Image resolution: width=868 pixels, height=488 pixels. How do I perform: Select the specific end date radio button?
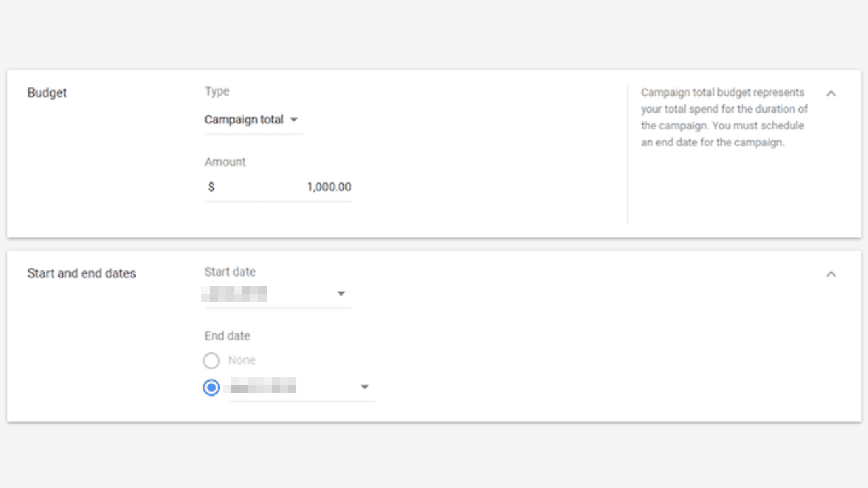pos(212,388)
